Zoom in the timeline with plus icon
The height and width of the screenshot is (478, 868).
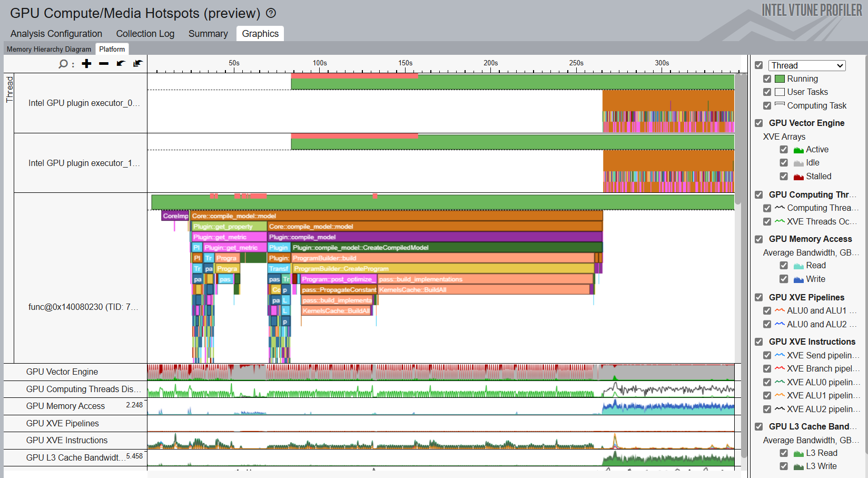coord(87,64)
